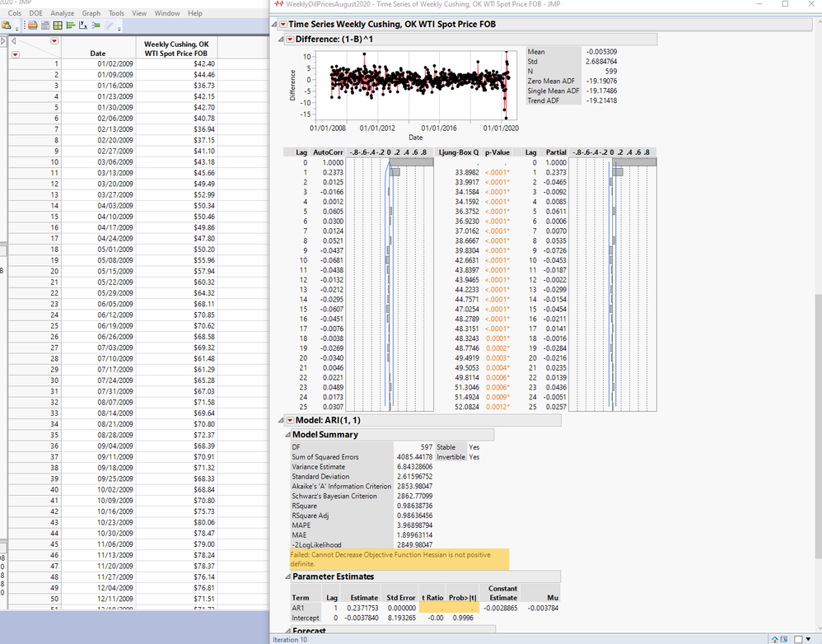Open the Analyze menu
The image size is (822, 644).
62,13
